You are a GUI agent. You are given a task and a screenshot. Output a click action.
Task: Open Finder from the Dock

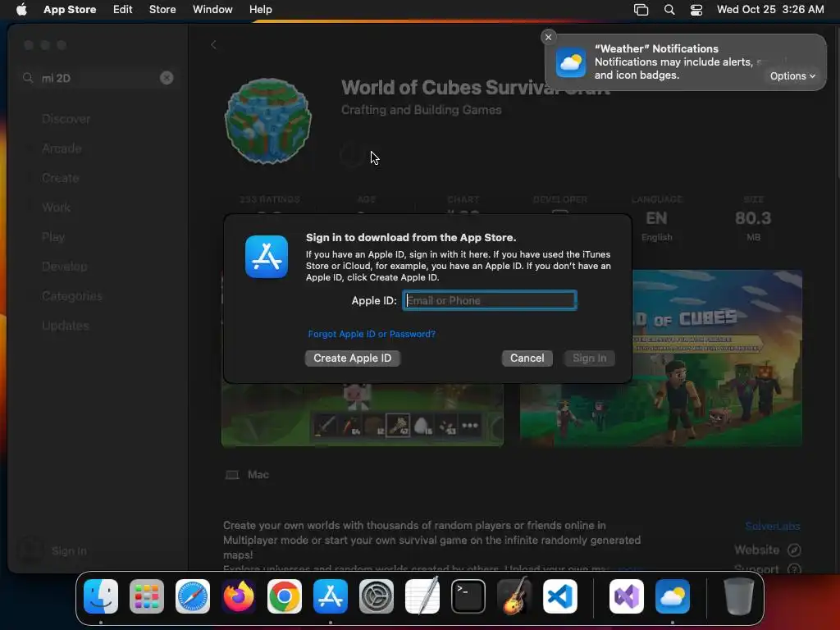(101, 596)
